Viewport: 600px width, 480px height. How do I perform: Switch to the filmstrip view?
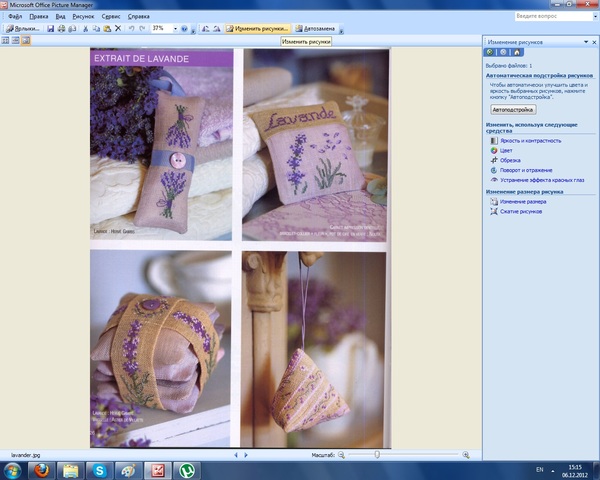click(x=15, y=41)
